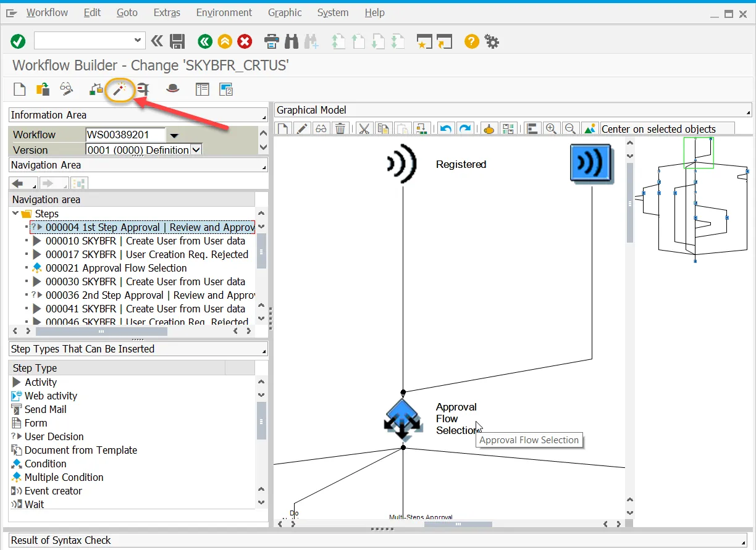The height and width of the screenshot is (550, 756).
Task: Click the Test workflow icon
Action: [143, 90]
